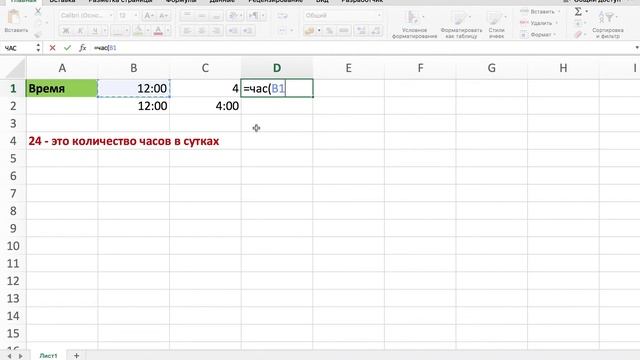Click cell A1 labeled Время

click(x=62, y=88)
